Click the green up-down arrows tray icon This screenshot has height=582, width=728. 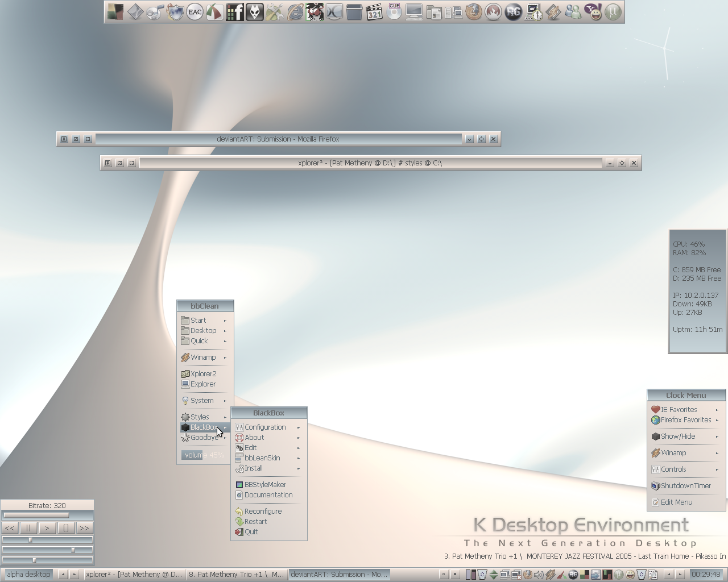494,575
